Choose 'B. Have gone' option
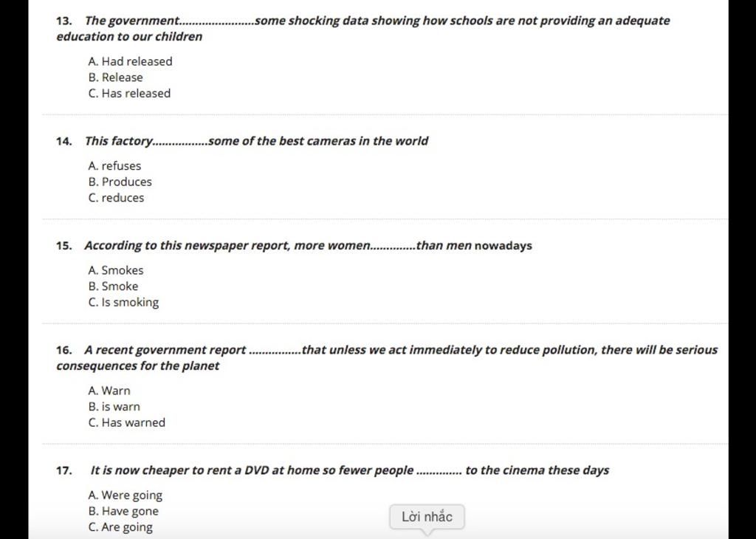The image size is (756, 539). point(123,511)
